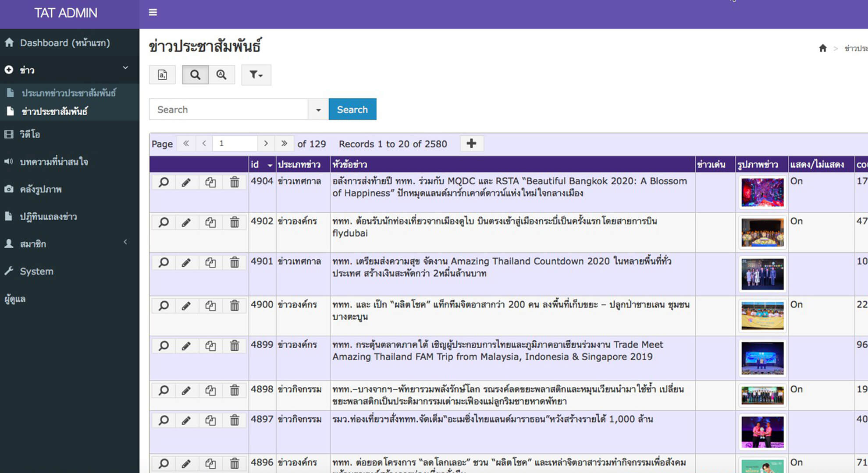
Task: Click On status for record 4900
Action: pyautogui.click(x=796, y=304)
